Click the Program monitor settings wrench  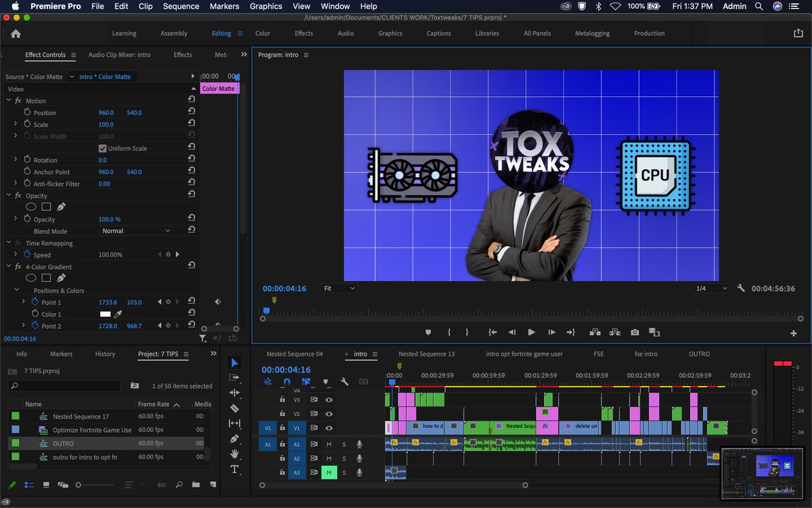click(x=741, y=289)
